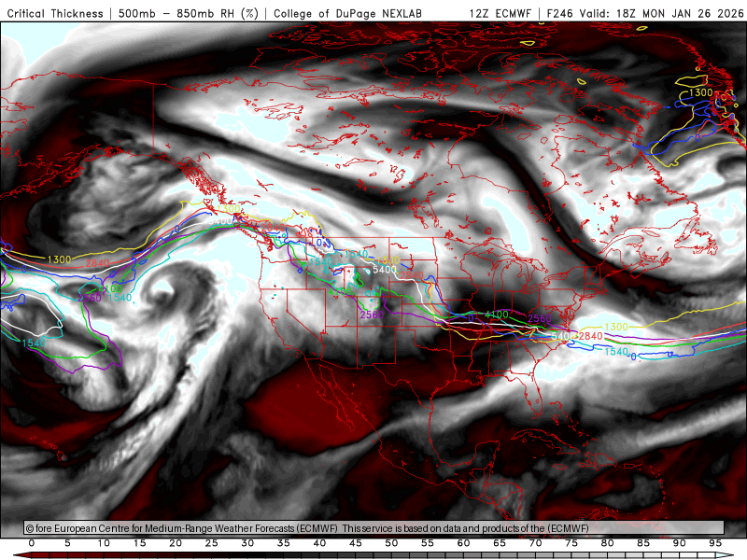The height and width of the screenshot is (560, 747).
Task: Click the "College of DuPage NEXLAB" header text
Action: [347, 13]
